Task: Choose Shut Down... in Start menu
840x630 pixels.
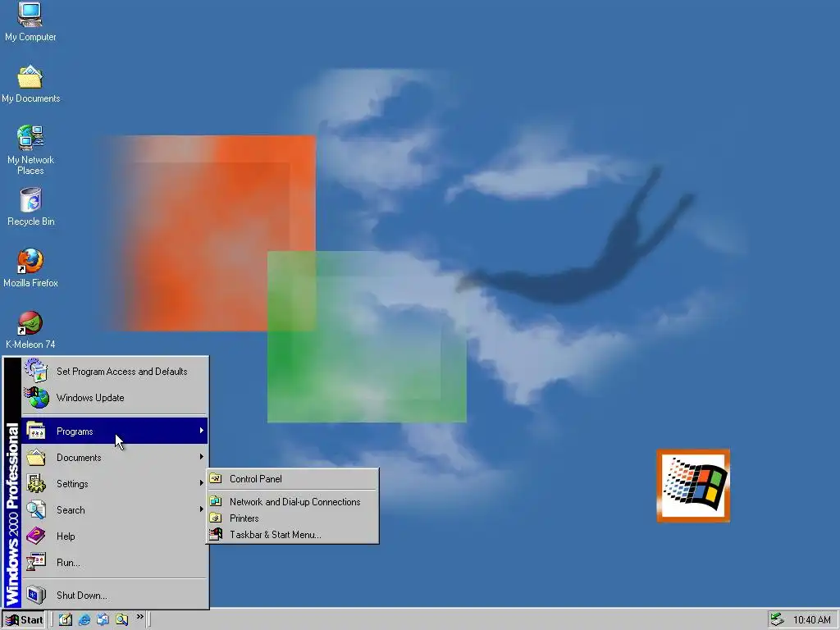Action: [115, 596]
